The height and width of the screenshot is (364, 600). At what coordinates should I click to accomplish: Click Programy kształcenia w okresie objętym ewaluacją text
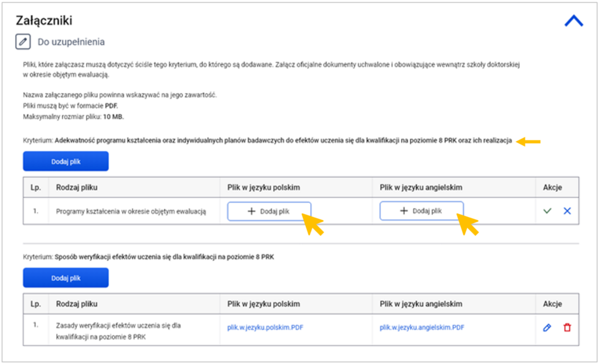point(131,211)
